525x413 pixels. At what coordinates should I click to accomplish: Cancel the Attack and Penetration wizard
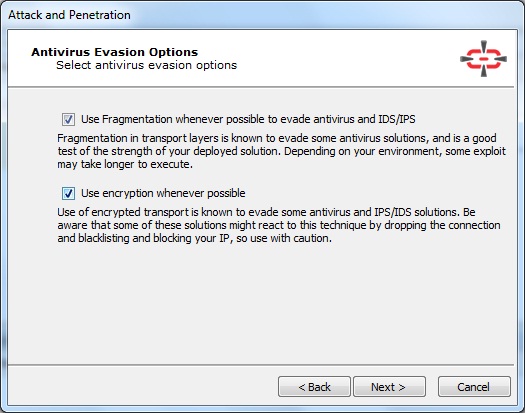point(474,387)
